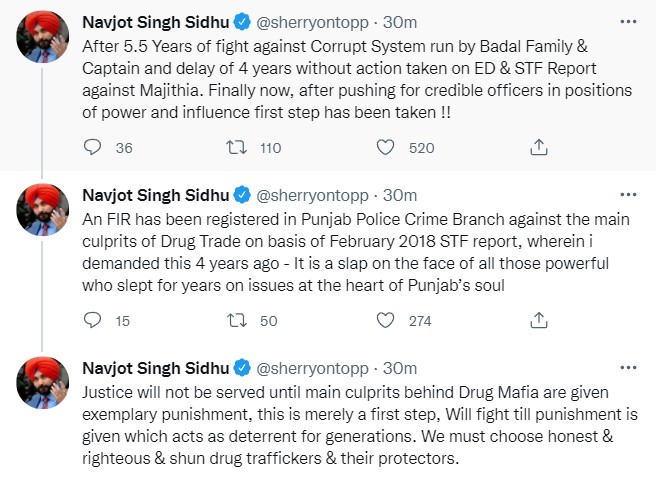Share the first tweet about Majithia

(x=538, y=148)
